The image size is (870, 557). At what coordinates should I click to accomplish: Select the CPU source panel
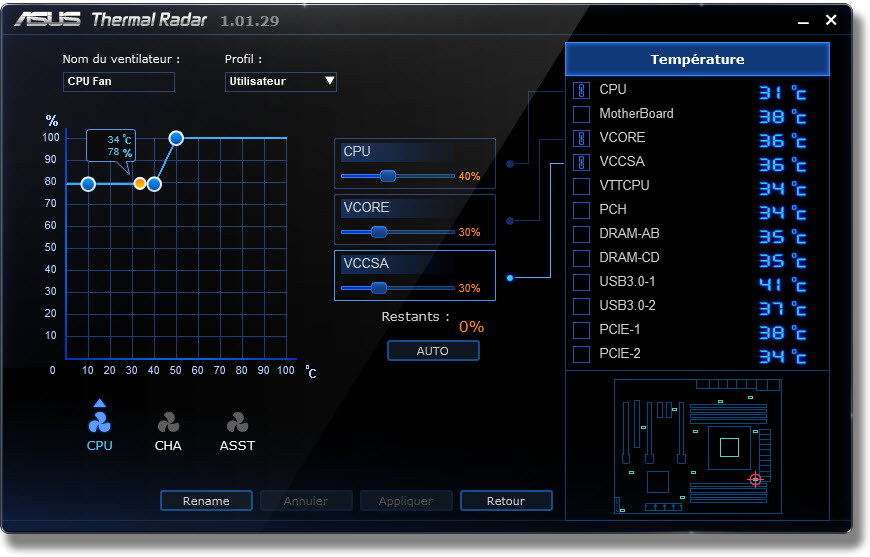tap(414, 163)
